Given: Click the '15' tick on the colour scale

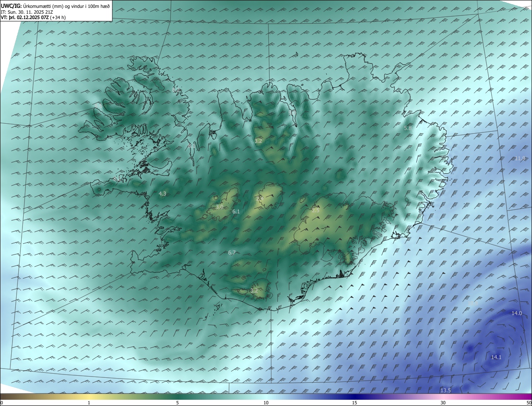Looking at the screenshot, I should point(355,403).
